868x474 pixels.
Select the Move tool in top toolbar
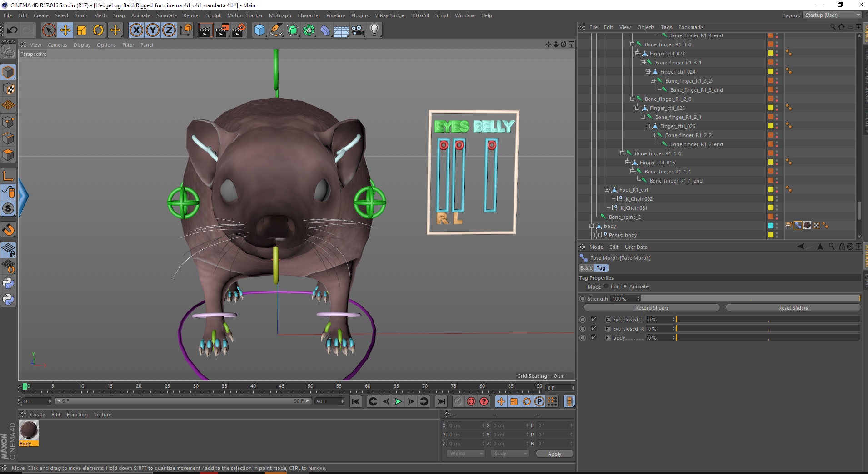[x=65, y=30]
